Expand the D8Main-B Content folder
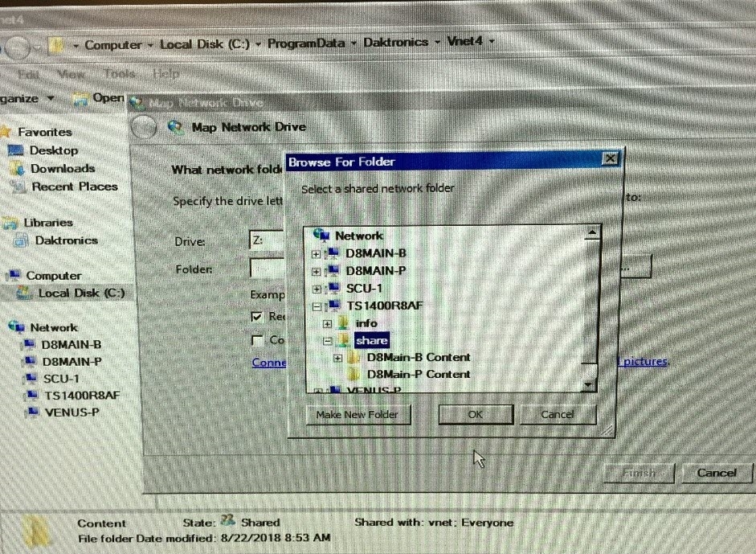This screenshot has height=554, width=756. 338,358
